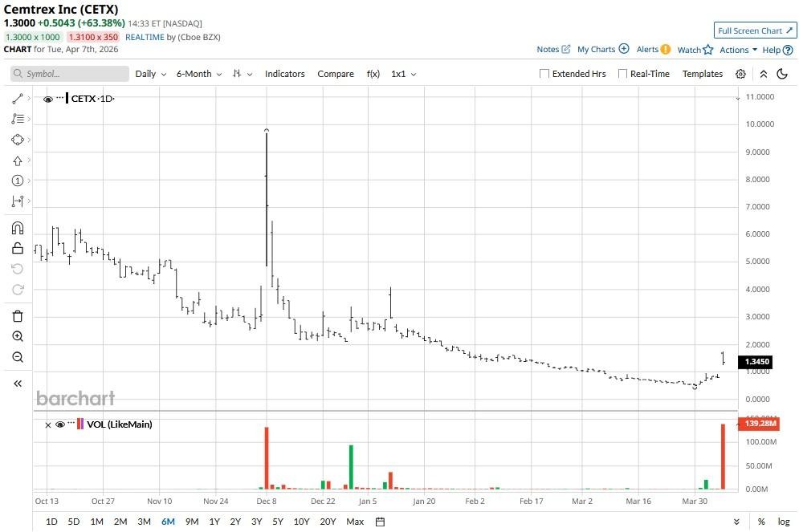Open the numbered marker tool
Image resolution: width=799 pixels, height=532 pixels.
[x=18, y=181]
